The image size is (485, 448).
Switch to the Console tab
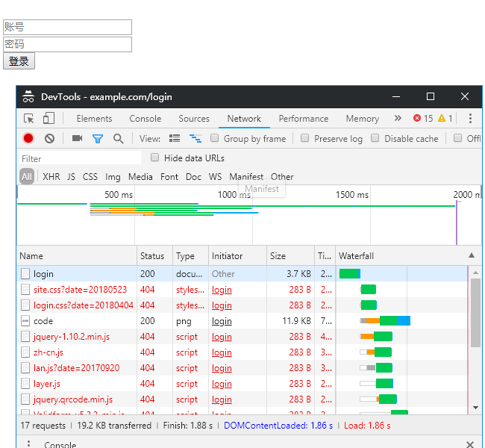click(145, 119)
